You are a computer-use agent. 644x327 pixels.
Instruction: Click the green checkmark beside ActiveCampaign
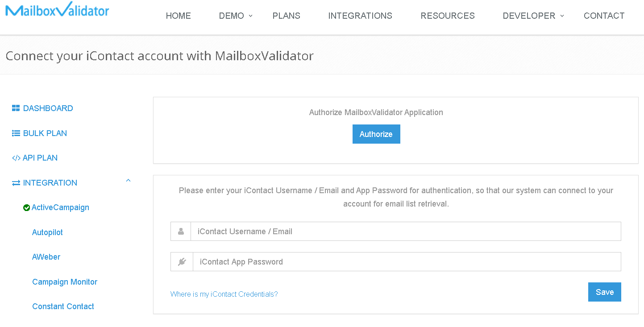(27, 207)
